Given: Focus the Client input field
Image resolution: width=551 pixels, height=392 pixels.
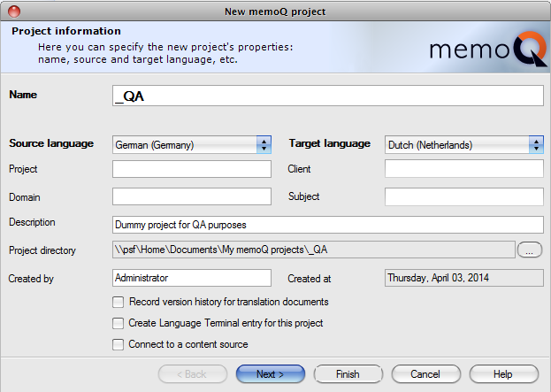Looking at the screenshot, I should [463, 169].
